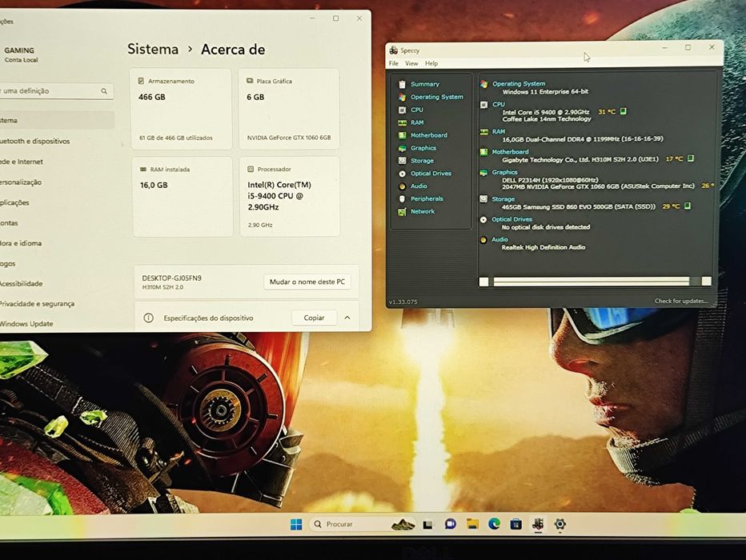Select RAM in Speccy's left sidebar
746x560 pixels.
[417, 122]
